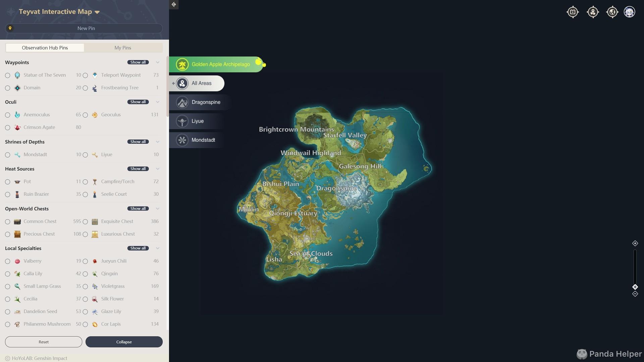The image size is (644, 362).
Task: Click the Exquisite Chest icon
Action: (95, 222)
